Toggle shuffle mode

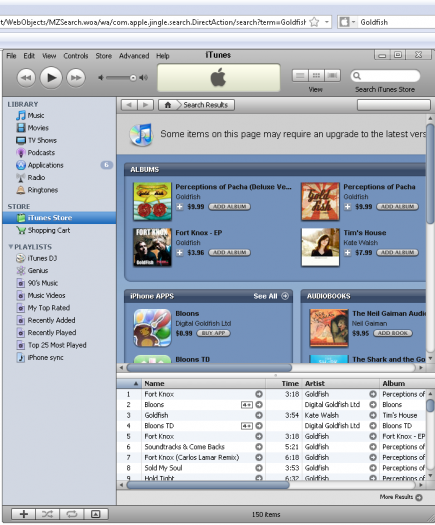point(48,514)
